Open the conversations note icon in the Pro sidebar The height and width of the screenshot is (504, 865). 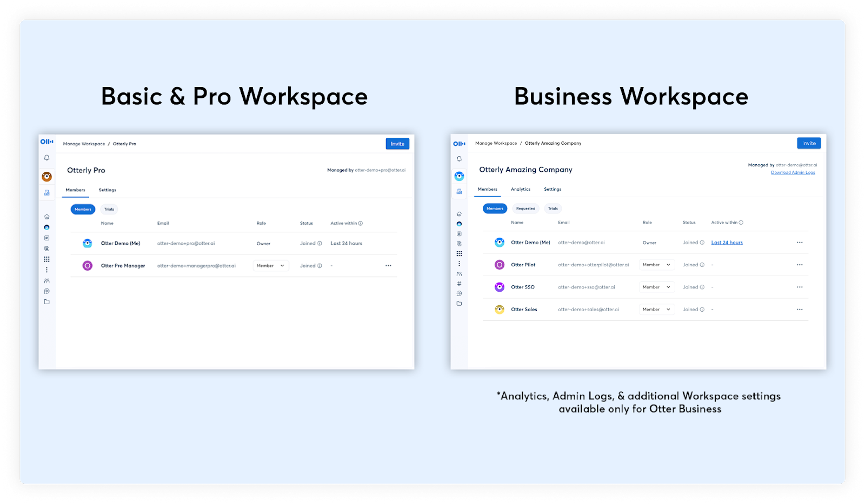point(47,238)
